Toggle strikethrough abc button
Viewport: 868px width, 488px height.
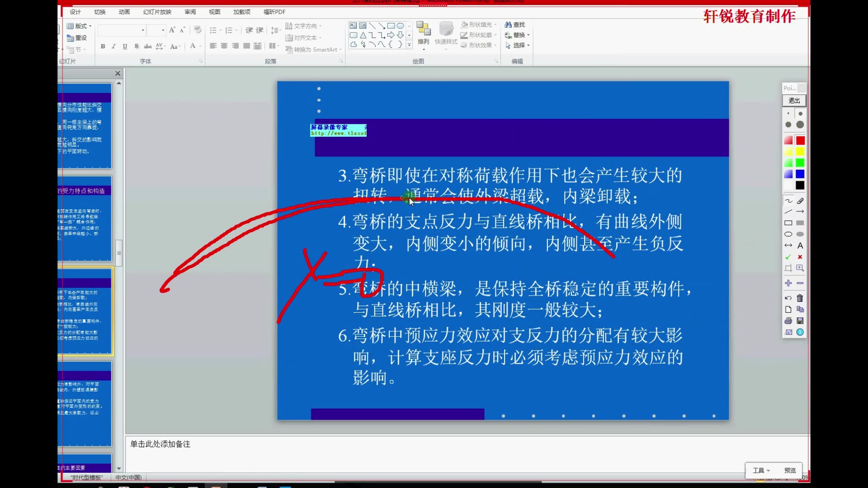[148, 46]
